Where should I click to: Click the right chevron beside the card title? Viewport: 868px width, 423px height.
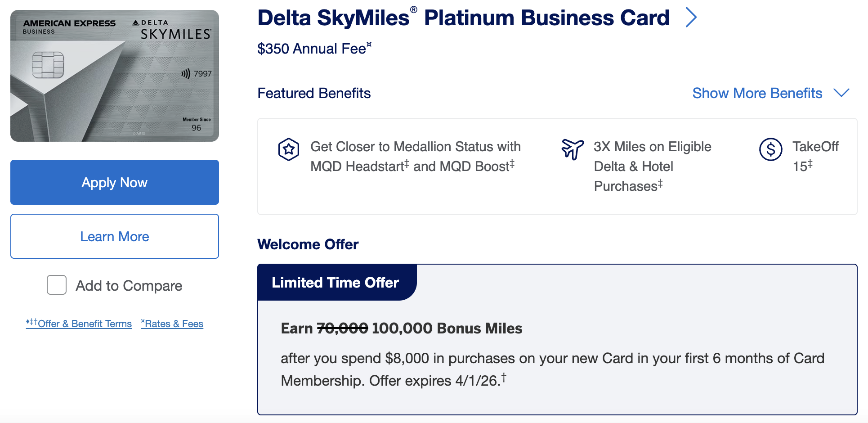691,18
